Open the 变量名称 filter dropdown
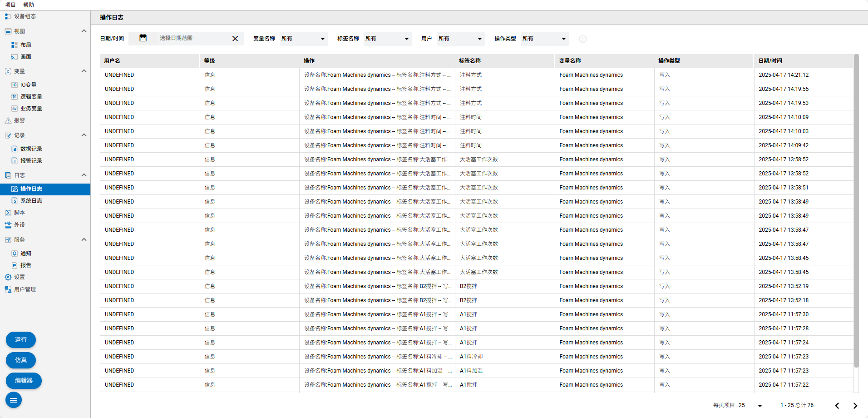This screenshot has width=868, height=418. [x=304, y=39]
